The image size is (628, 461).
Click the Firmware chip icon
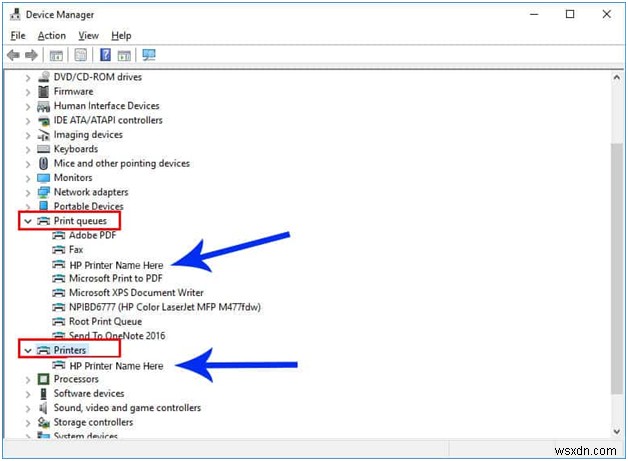pos(43,91)
